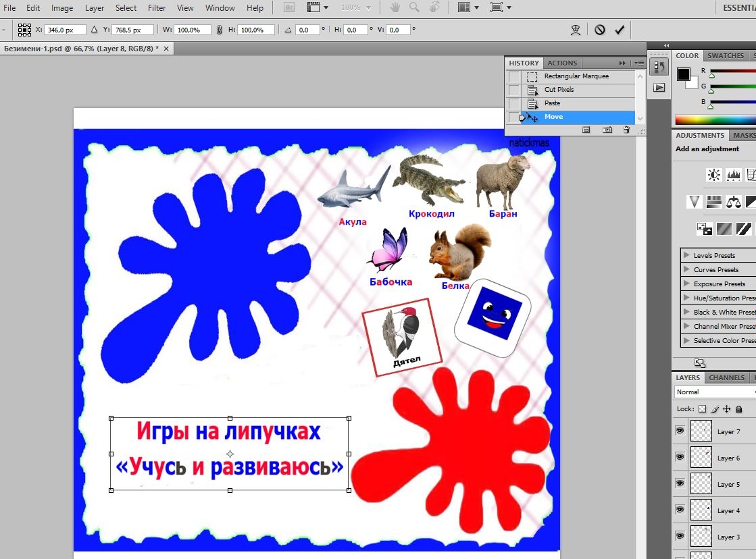
Task: Open the layer blend mode Normal dropdown
Action: coord(715,392)
